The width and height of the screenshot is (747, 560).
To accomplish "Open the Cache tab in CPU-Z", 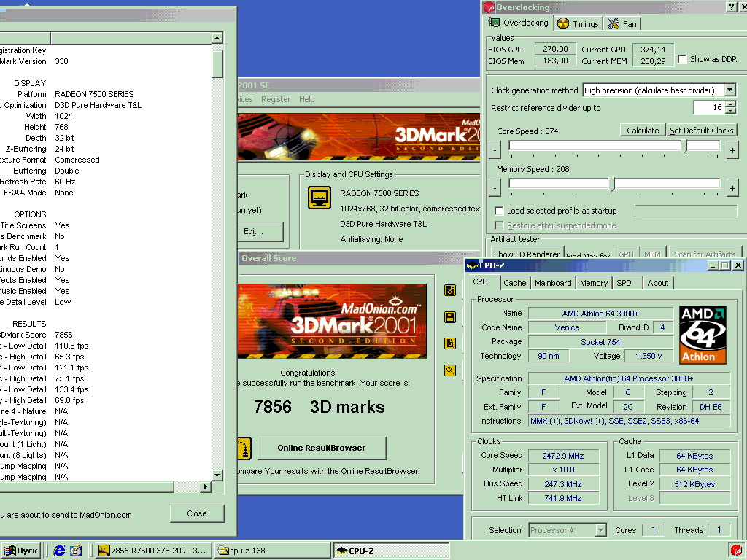I will 514,283.
